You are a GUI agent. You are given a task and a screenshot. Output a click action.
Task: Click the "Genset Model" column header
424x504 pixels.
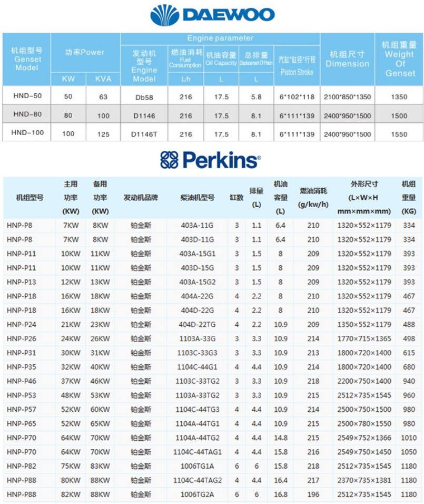click(x=27, y=59)
